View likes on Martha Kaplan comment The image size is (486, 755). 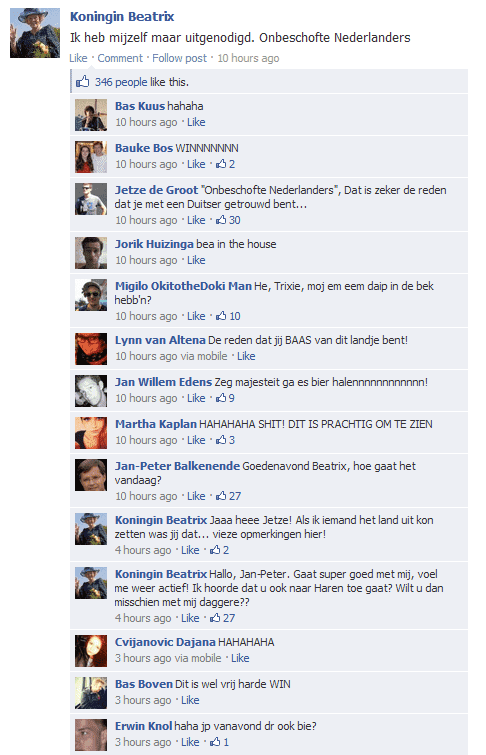tap(225, 440)
